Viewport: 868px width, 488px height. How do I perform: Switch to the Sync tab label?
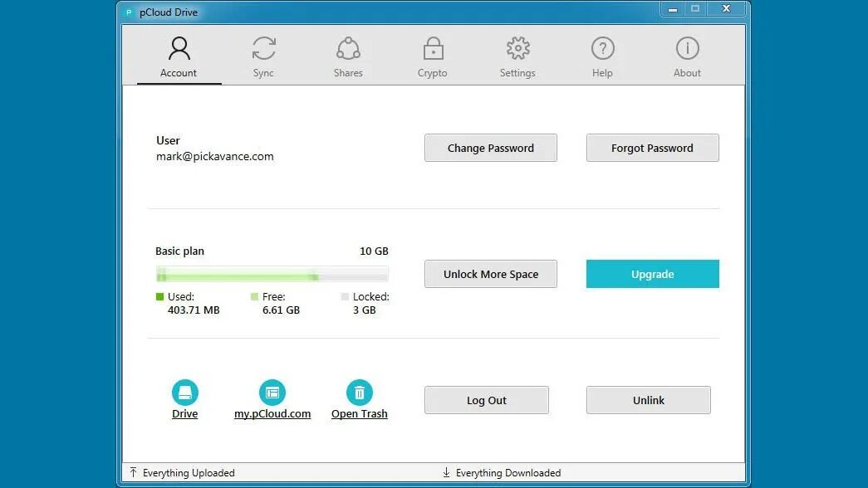[263, 73]
